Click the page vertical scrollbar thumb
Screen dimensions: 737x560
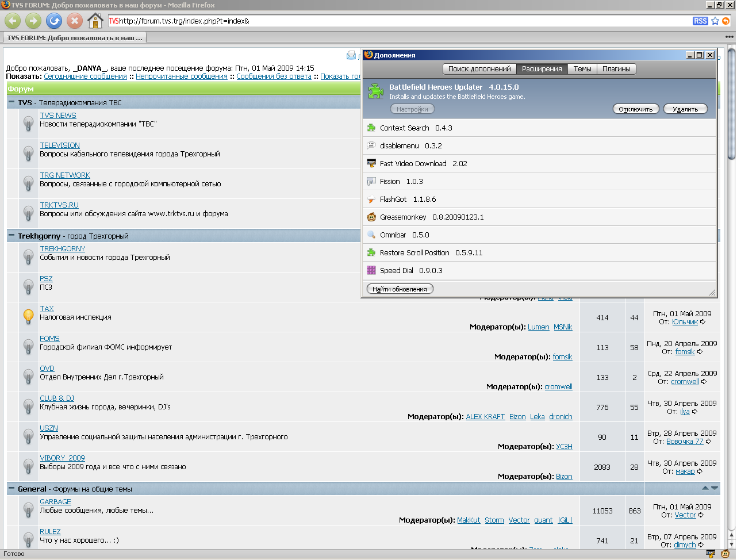[x=731, y=103]
